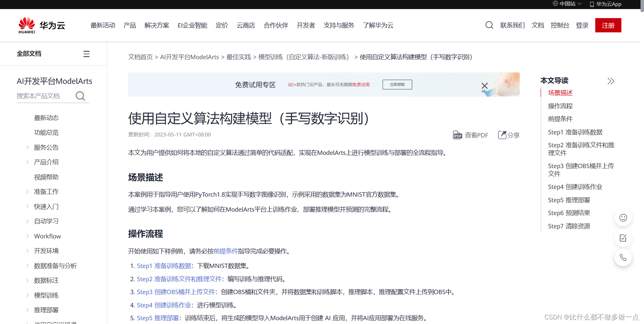
Task: Open the 支持与服务 menu
Action: click(338, 25)
